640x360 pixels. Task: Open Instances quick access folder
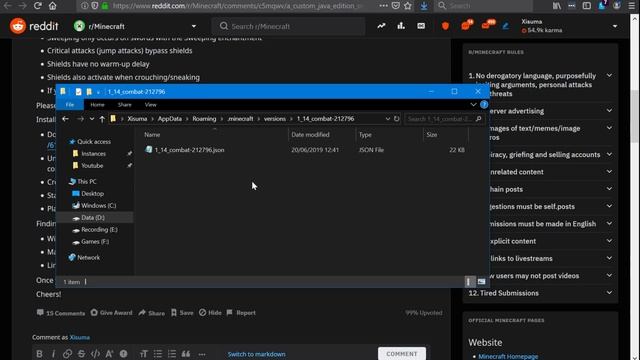pyautogui.click(x=93, y=154)
